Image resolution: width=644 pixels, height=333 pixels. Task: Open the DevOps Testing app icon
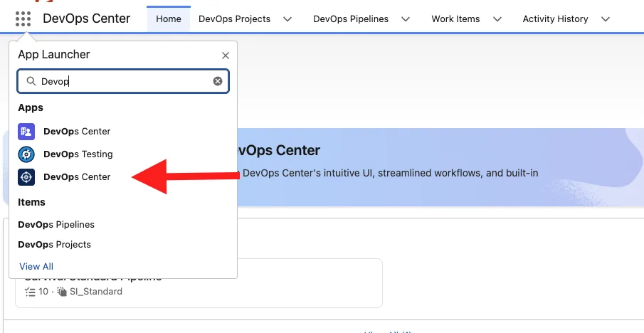[x=26, y=154]
